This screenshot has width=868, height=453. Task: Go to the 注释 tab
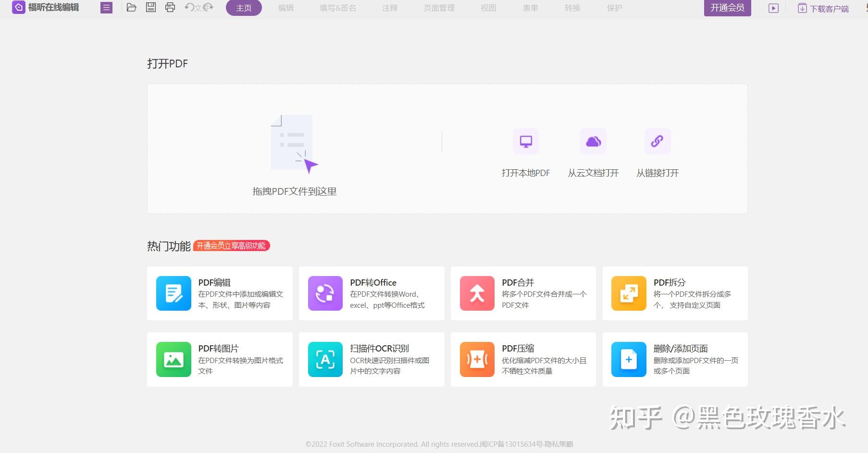[x=390, y=8]
